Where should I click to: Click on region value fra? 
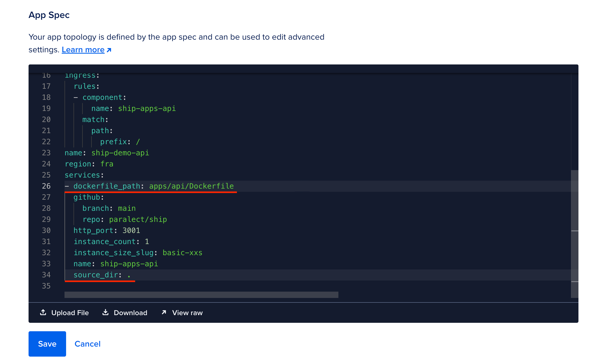point(107,164)
